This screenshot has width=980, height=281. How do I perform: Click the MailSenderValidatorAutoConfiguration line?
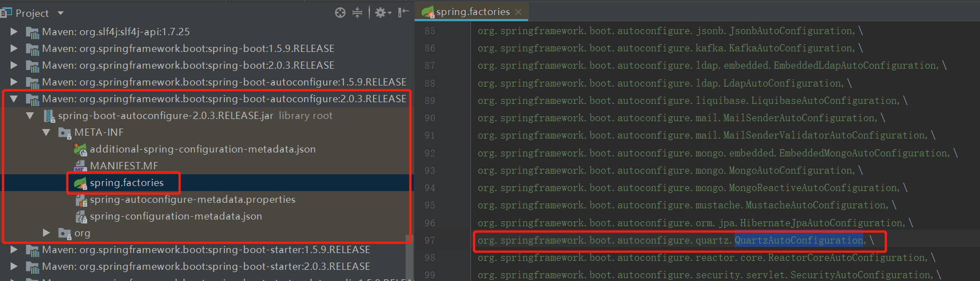[x=707, y=135]
